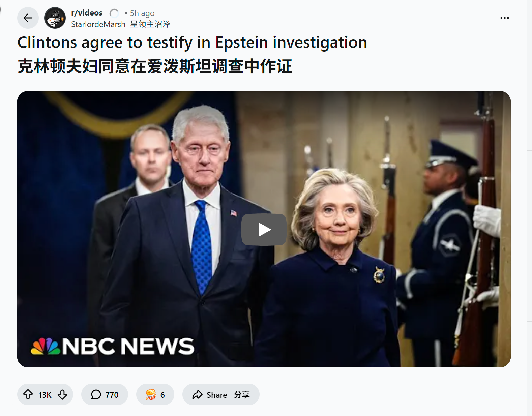Screen dimensions: 532x416
Task: Click the 13K vote count
Action: point(45,395)
